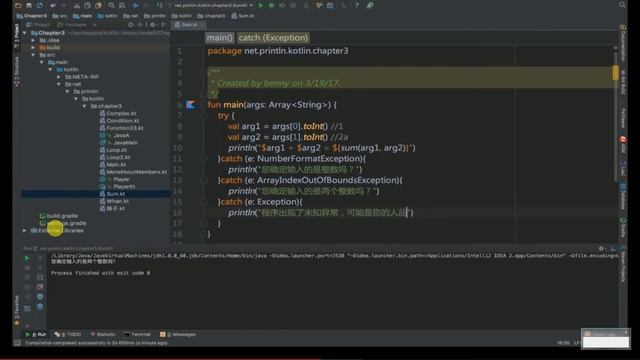
Task: Open Condition.kt in the project tree
Action: 119,121
